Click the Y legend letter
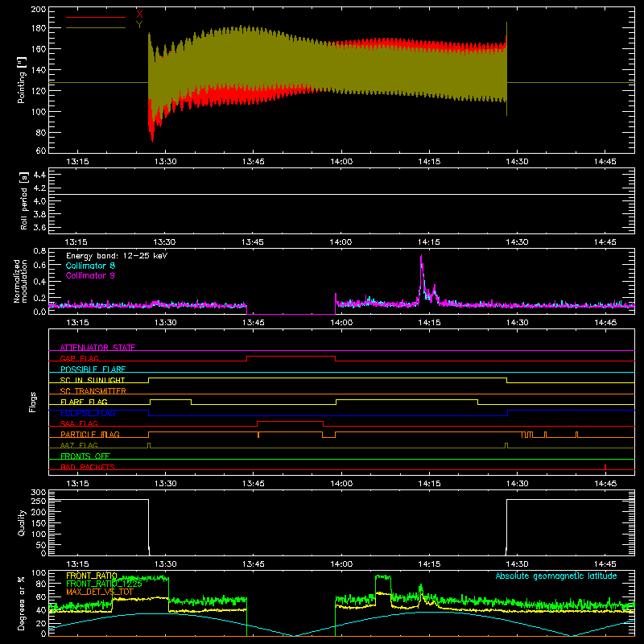Image resolution: width=644 pixels, height=644 pixels. 139,25
